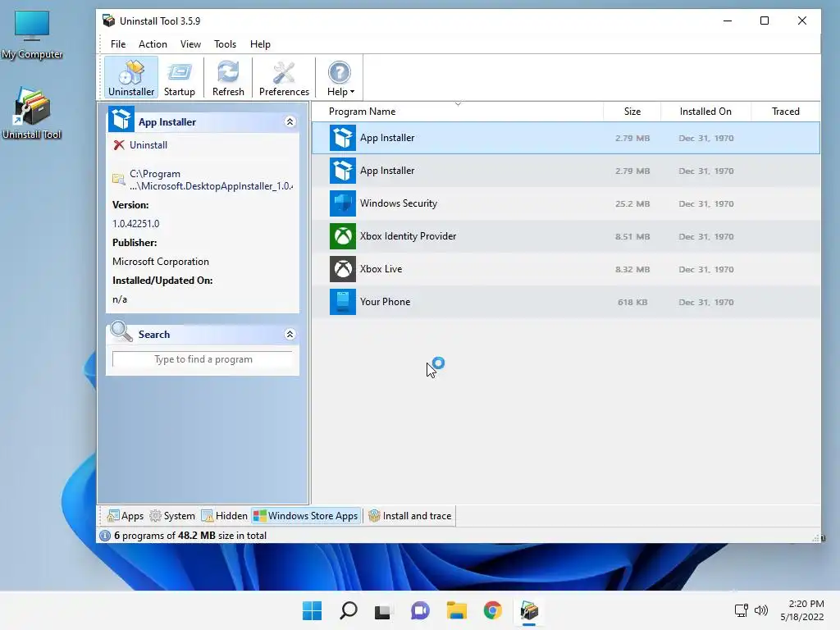
Task: Click the volume icon in system tray
Action: click(760, 610)
